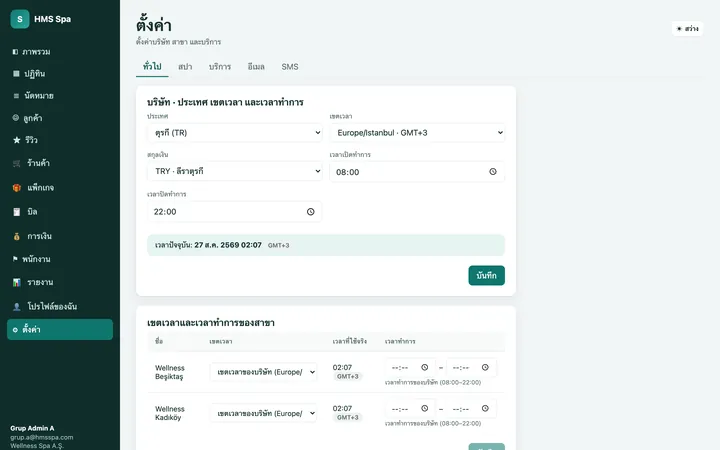Click the HMS Spa logo icon
This screenshot has height=450, width=720.
tap(20, 19)
